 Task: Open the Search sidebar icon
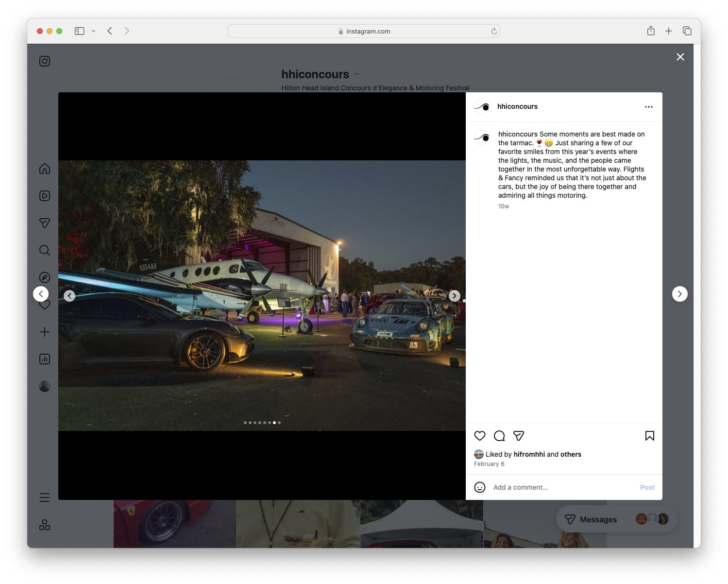(x=44, y=250)
